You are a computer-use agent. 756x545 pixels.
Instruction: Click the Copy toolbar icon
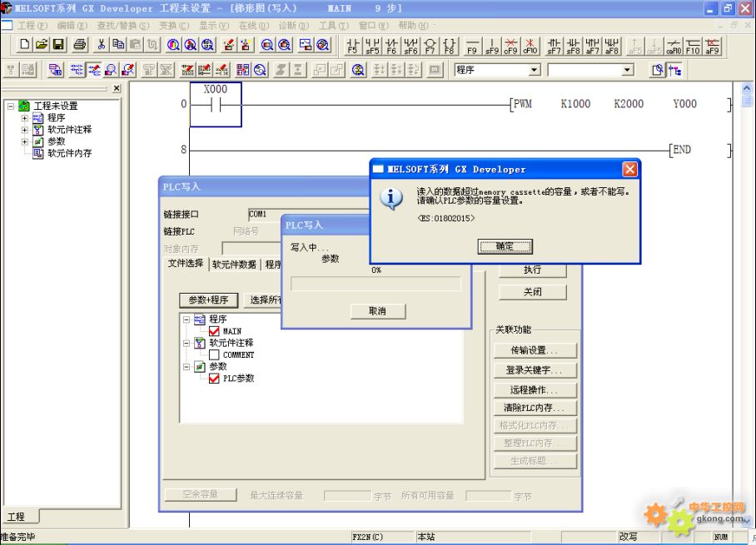tap(118, 45)
